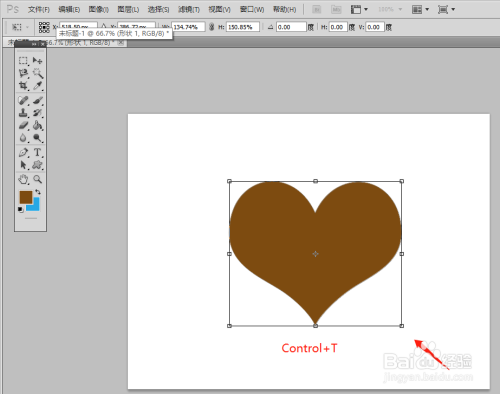Select the Eraser tool

click(x=23, y=126)
